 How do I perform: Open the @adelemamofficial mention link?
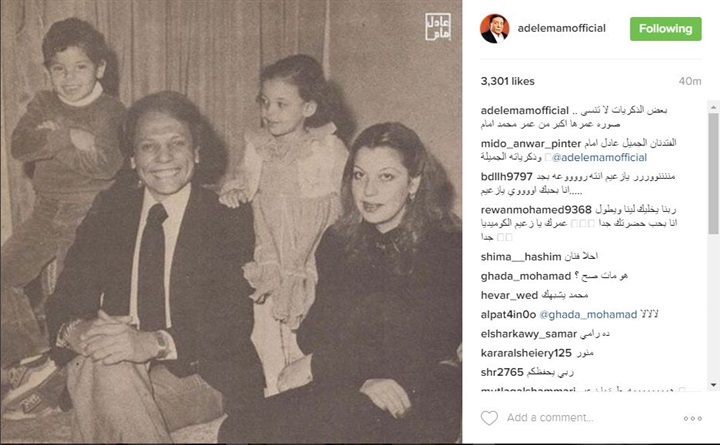tap(599, 157)
